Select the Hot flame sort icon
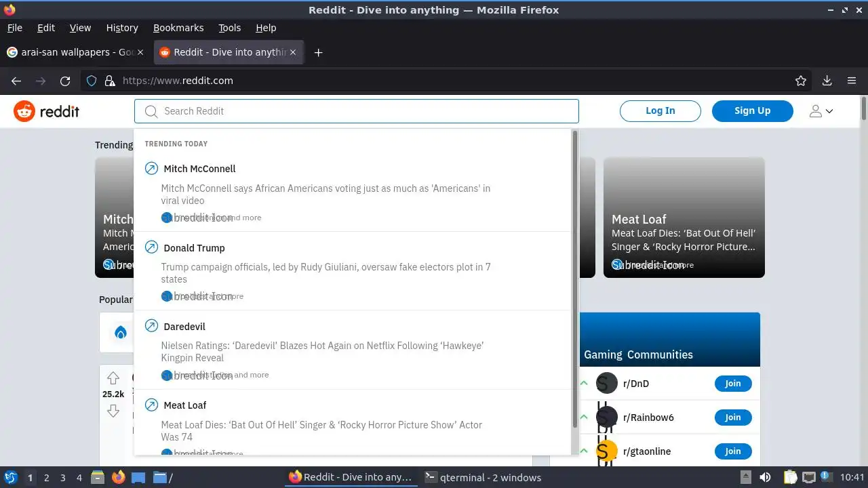868x488 pixels. click(121, 332)
